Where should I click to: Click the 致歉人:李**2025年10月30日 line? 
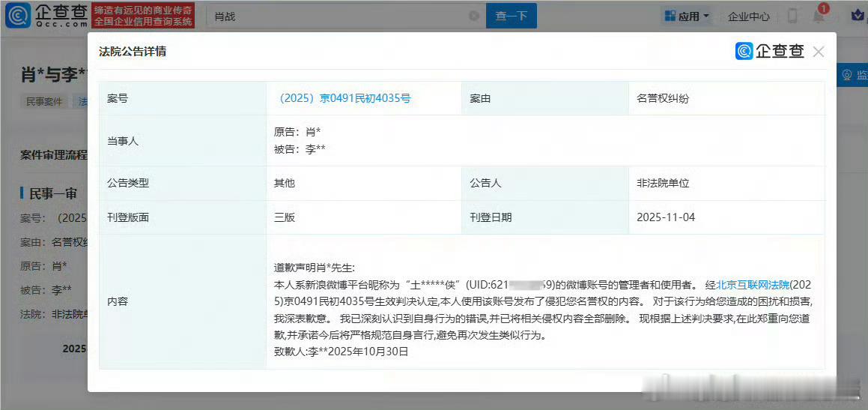point(341,352)
